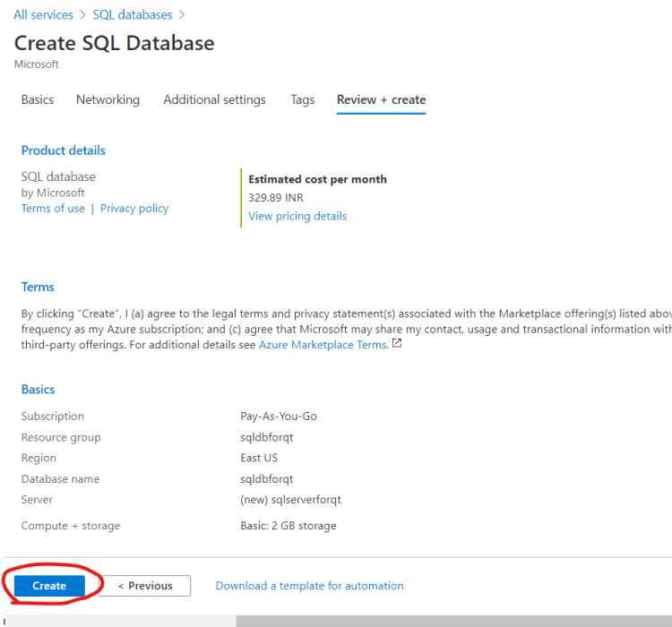Click the Estimated cost per month label
This screenshot has width=672, height=627.
317,179
